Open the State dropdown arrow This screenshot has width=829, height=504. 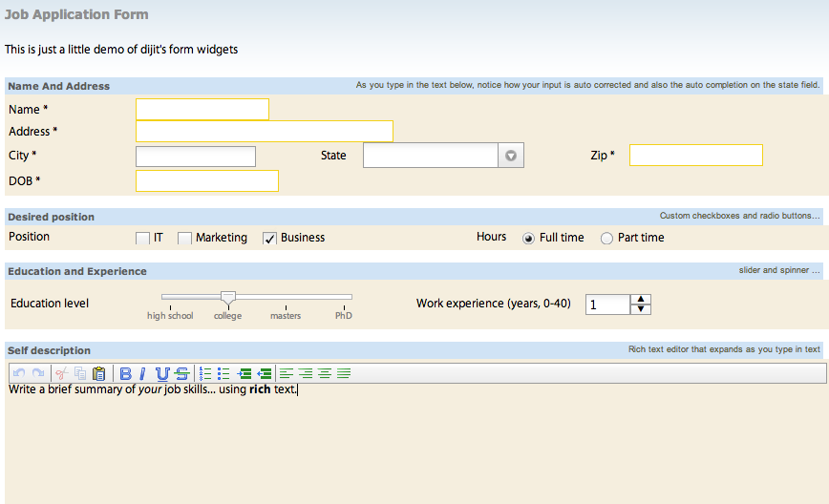[511, 156]
